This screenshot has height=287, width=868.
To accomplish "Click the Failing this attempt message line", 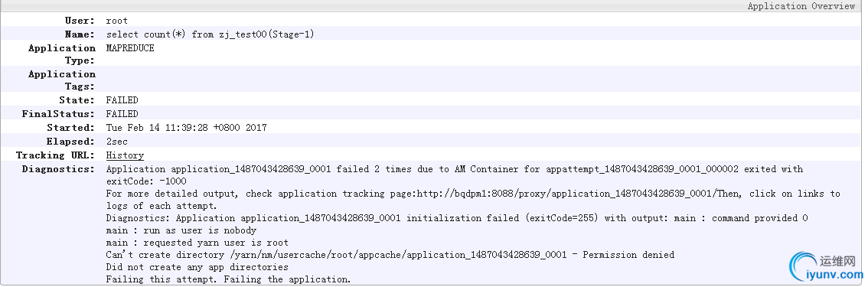I will [229, 279].
